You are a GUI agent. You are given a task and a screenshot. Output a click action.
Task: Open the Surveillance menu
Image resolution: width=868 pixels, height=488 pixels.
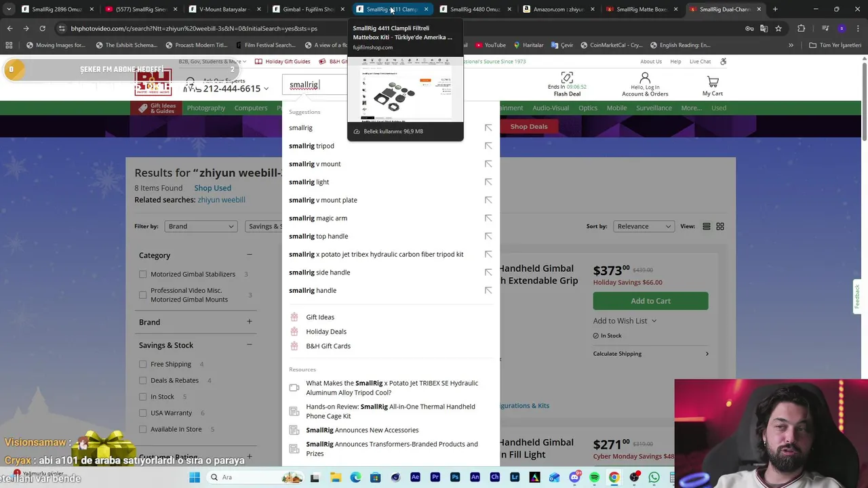(x=654, y=108)
